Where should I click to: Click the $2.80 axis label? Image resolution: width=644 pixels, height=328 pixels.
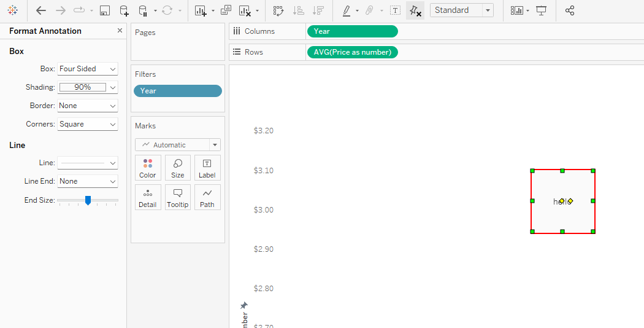tap(264, 289)
